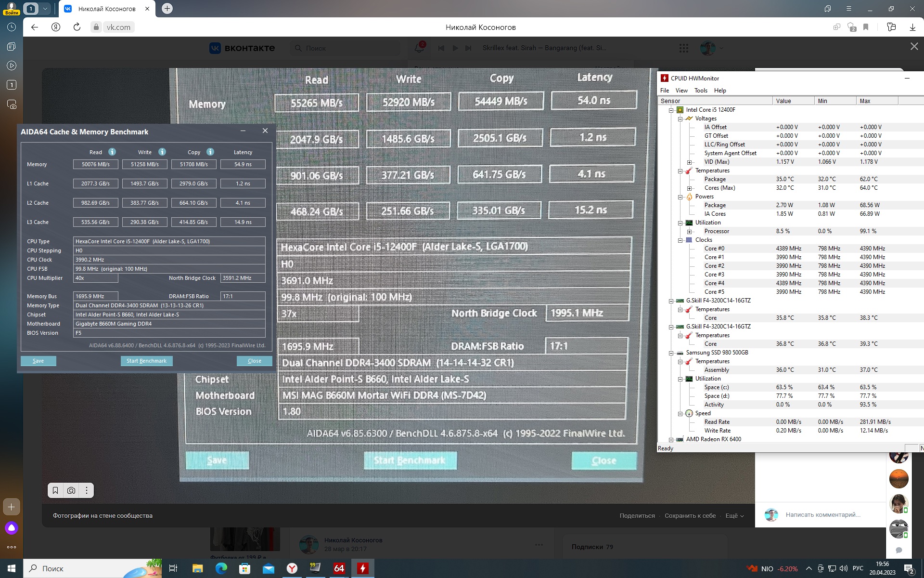The width and height of the screenshot is (924, 578).
Task: Open the browser downloads icon
Action: tap(912, 27)
